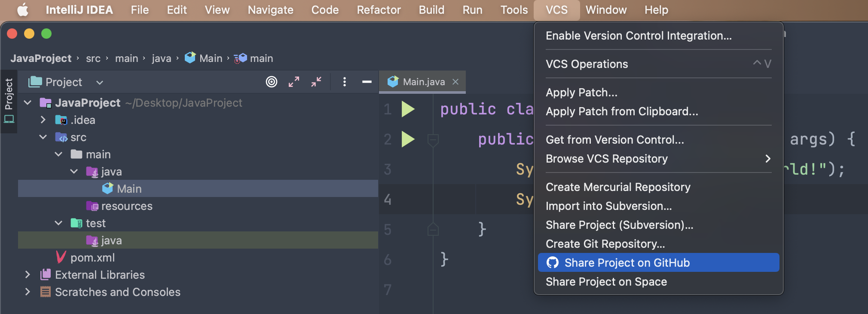Collapse the JavaProject root node
Screen dimensions: 868x314
(x=28, y=102)
